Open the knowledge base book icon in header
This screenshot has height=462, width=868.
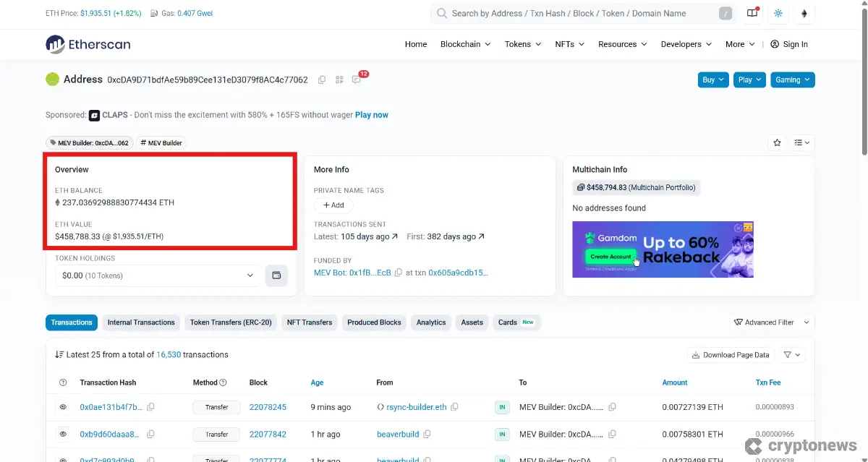752,13
